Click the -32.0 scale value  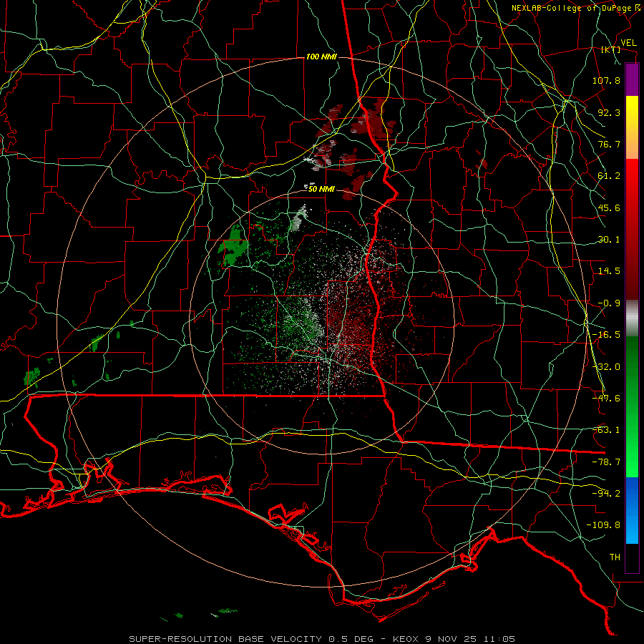click(x=606, y=367)
